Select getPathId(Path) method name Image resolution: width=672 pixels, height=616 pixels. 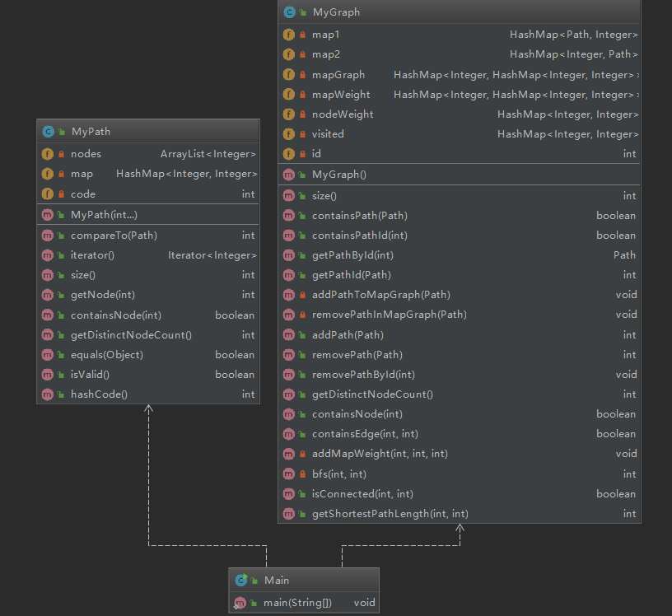pos(352,275)
